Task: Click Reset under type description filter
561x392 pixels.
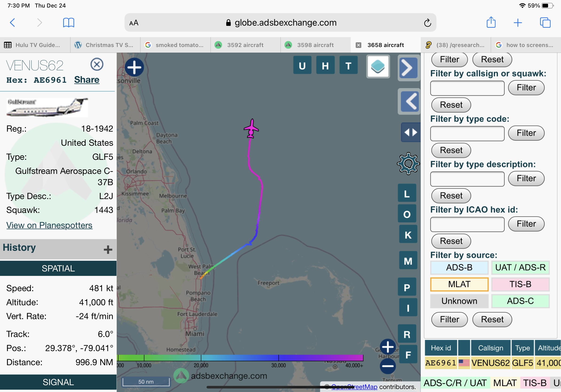Action: [451, 196]
